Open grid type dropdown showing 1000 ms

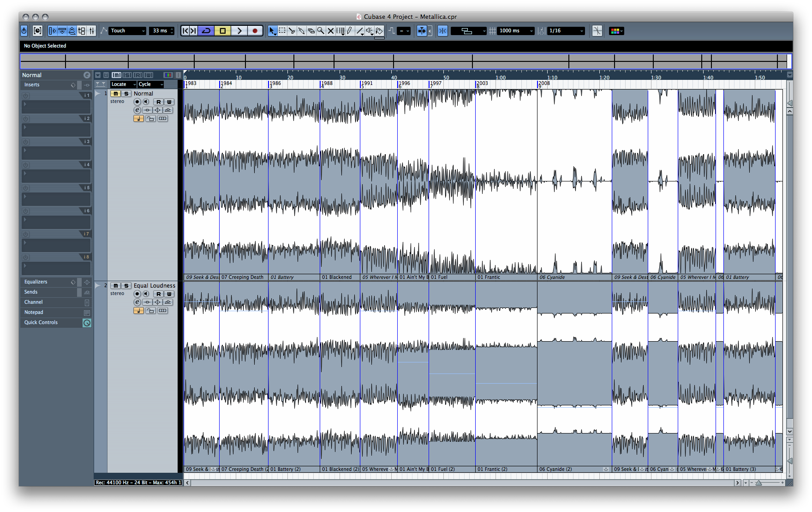coord(516,31)
